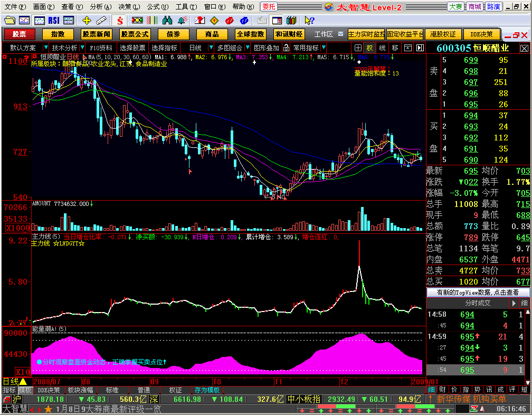Switch to the DDE决策 top tab
This screenshot has height=415, width=532.
(x=481, y=34)
